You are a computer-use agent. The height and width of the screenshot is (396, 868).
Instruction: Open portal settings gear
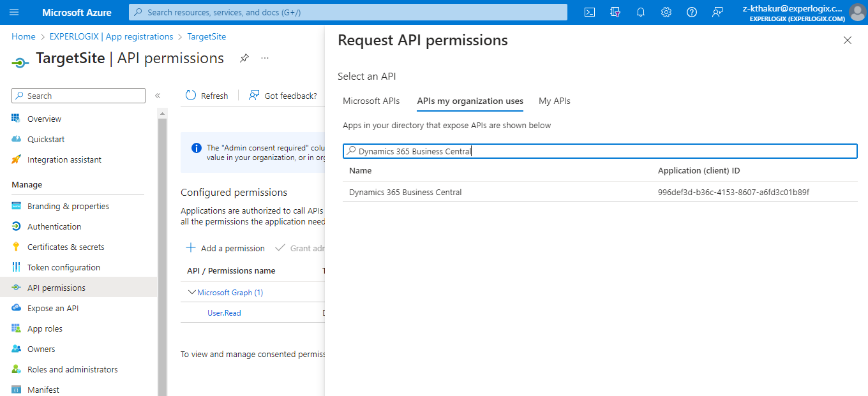tap(666, 12)
